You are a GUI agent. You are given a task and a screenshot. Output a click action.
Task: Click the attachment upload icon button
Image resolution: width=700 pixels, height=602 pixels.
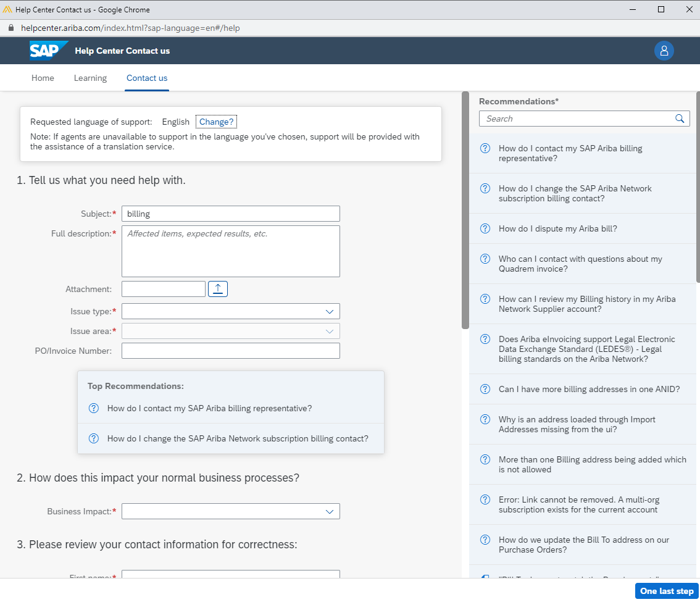tap(218, 289)
